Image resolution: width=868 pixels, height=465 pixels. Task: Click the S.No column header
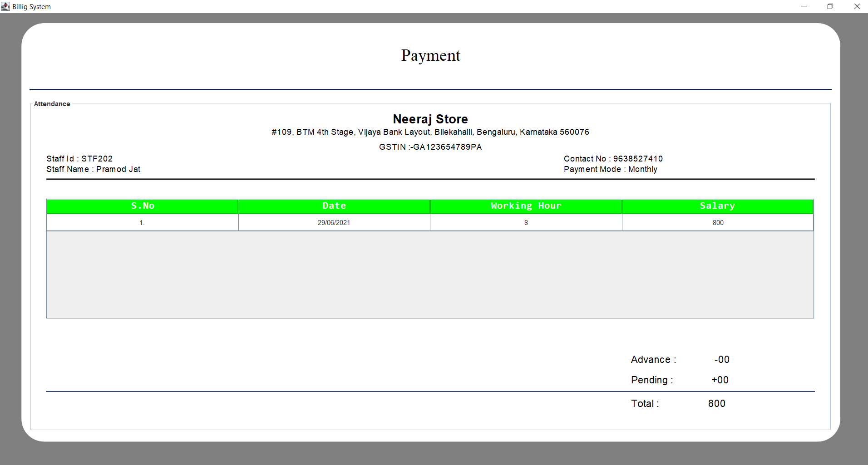(x=143, y=206)
